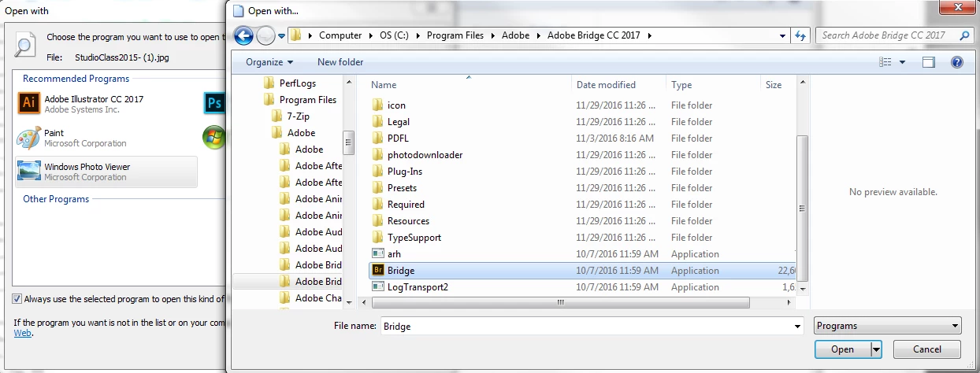Click the New folder button
This screenshot has width=980, height=373.
point(340,62)
